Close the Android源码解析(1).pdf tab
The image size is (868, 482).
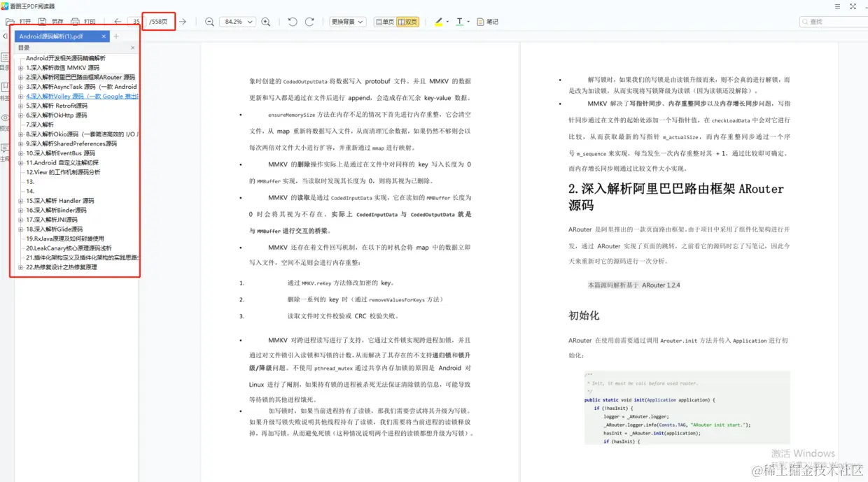[104, 36]
